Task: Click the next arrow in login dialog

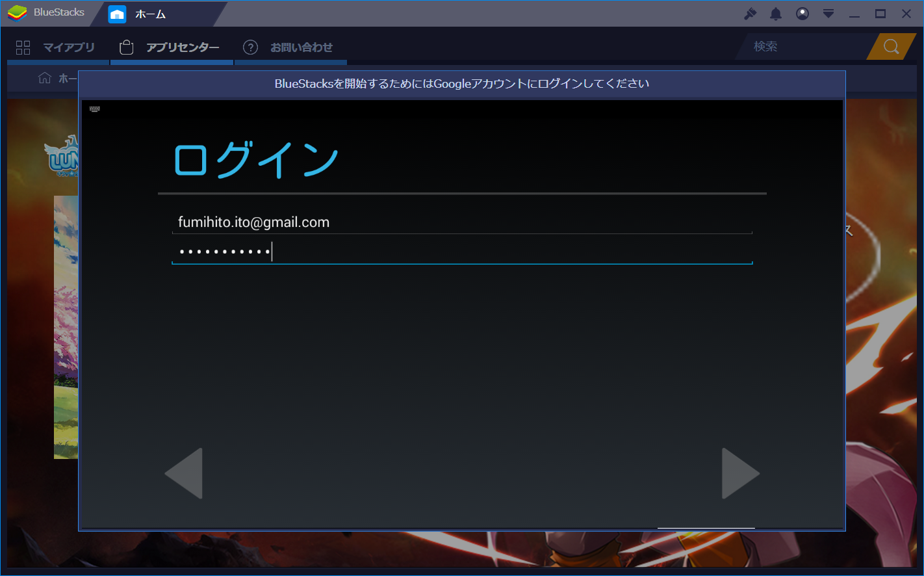Action: 741,473
